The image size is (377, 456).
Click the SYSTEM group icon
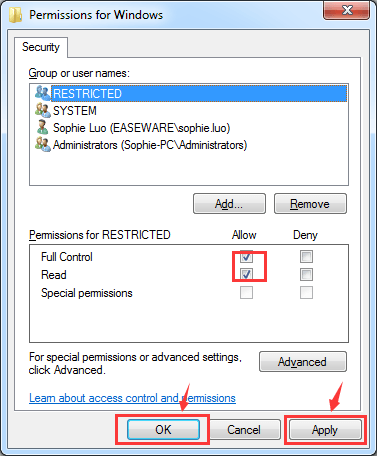click(x=43, y=110)
